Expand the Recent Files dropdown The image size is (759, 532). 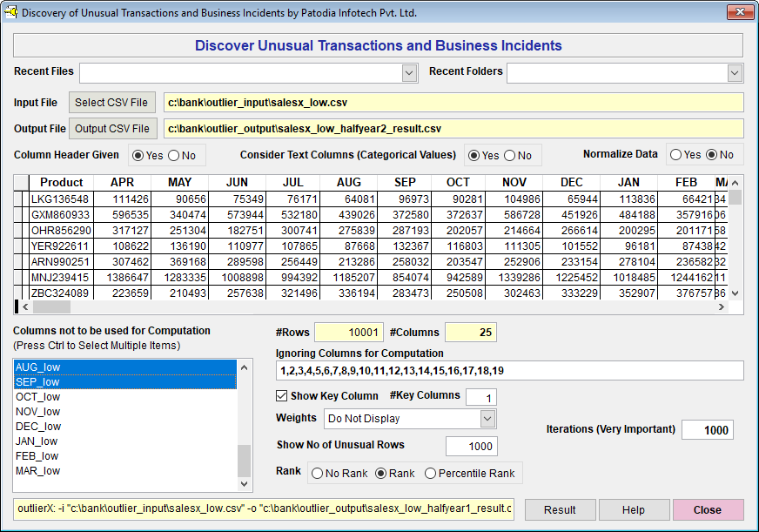(410, 73)
